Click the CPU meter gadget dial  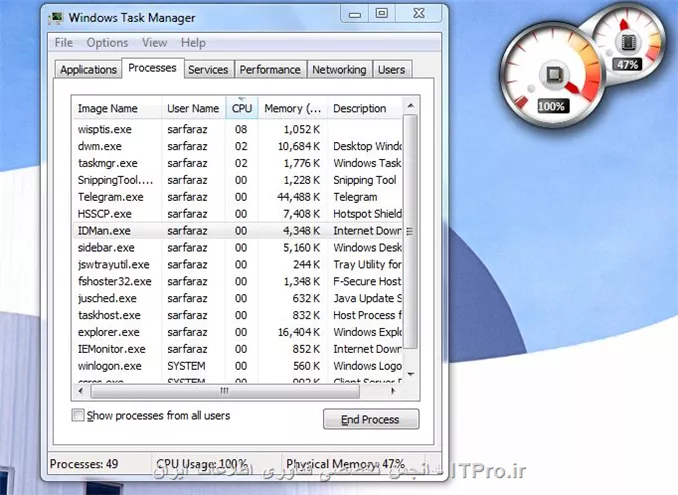click(x=552, y=74)
